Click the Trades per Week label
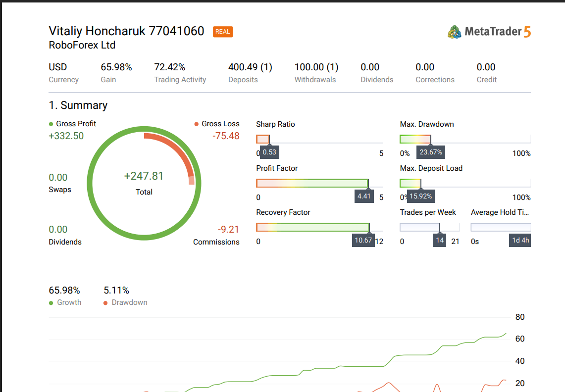 point(428,212)
